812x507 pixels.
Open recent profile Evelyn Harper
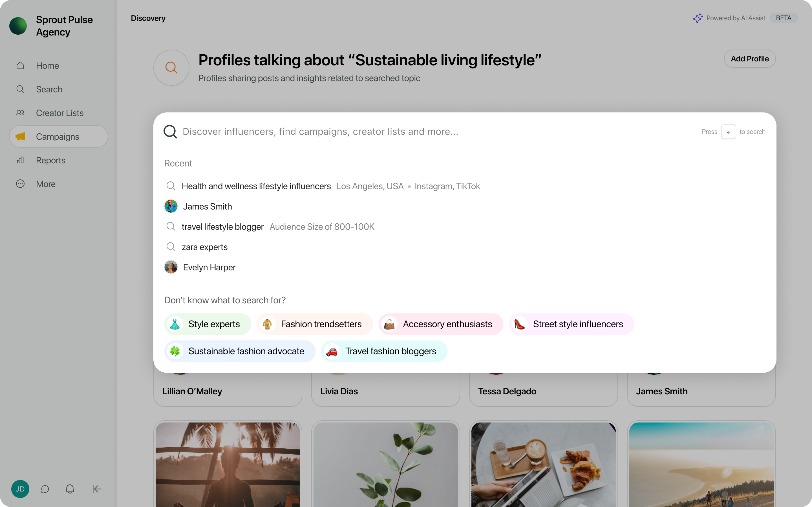click(x=209, y=267)
